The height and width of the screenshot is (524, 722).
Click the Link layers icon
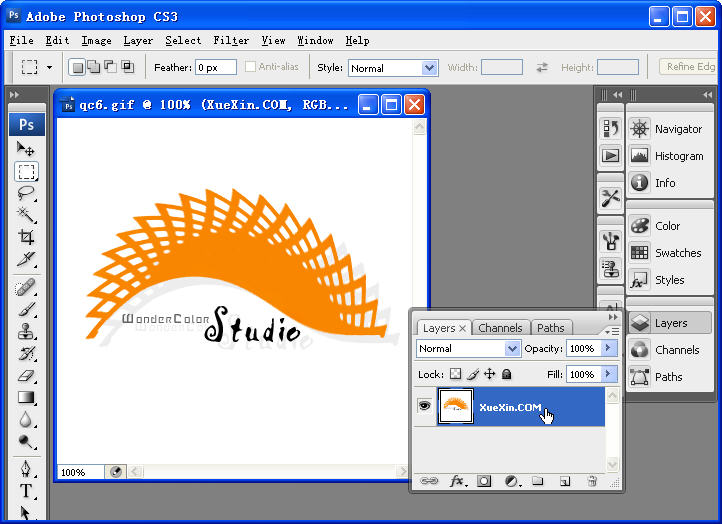click(429, 481)
